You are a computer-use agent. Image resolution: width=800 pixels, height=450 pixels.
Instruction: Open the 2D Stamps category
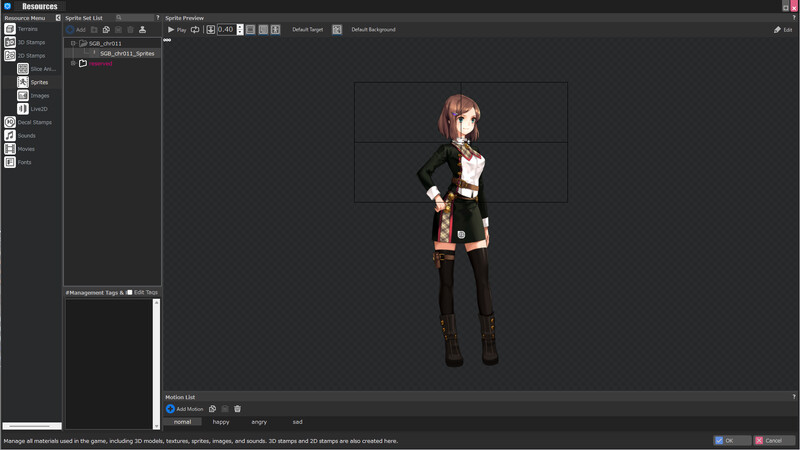24,56
